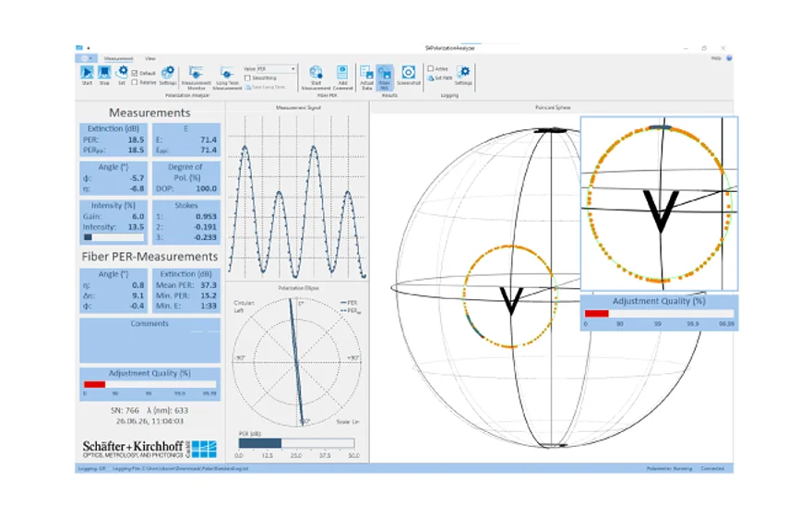Enable the Active logging checkbox

point(430,68)
